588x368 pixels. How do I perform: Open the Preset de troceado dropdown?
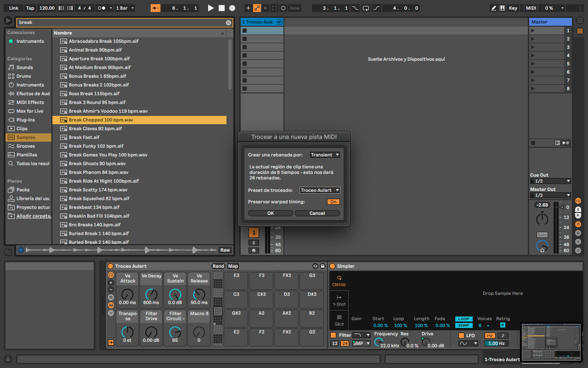click(320, 190)
